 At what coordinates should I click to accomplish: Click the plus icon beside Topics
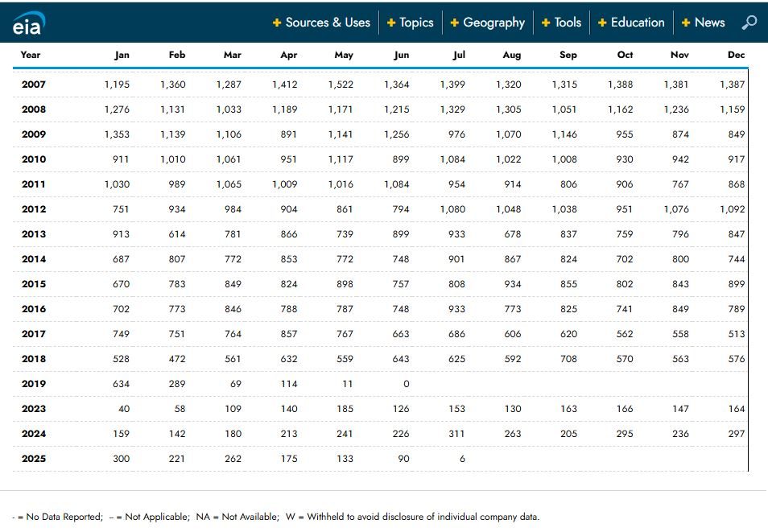pyautogui.click(x=391, y=23)
